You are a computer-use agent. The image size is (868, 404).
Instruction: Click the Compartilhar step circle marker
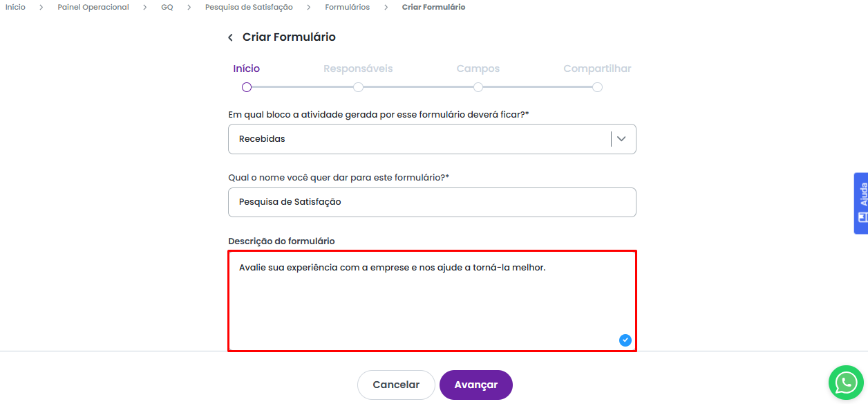click(597, 87)
